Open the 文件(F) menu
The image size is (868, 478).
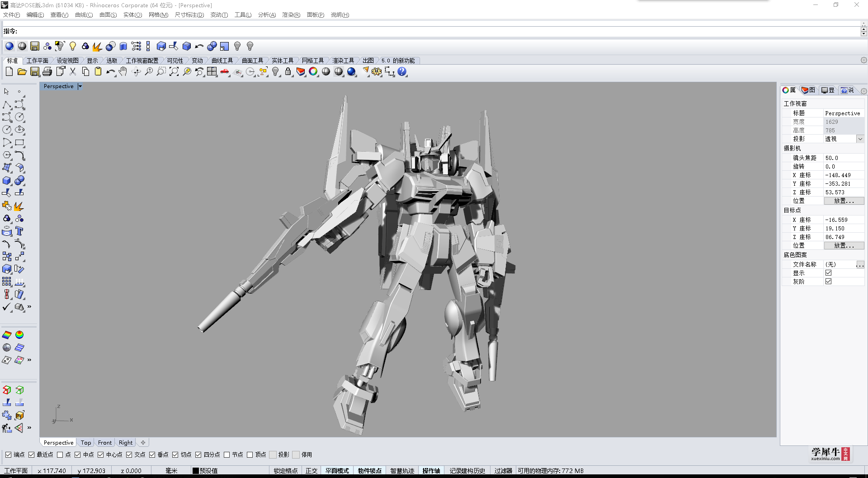point(11,15)
